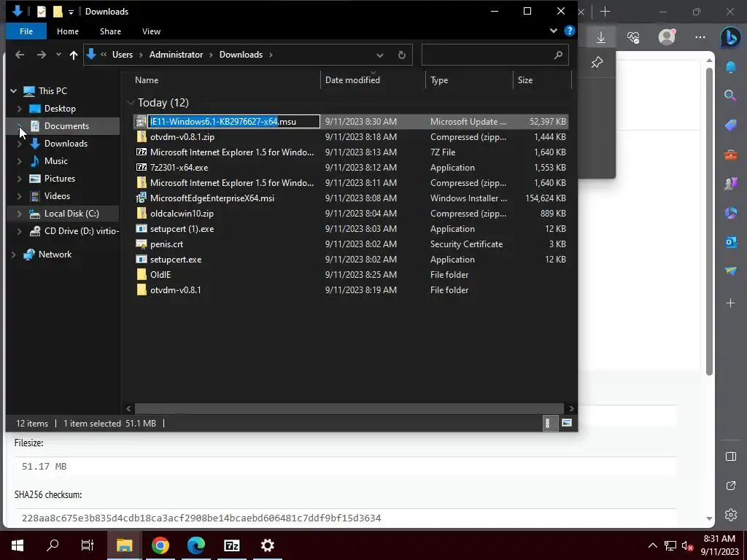Expand the Local Disk (C:) node
747x560 pixels.
click(x=20, y=214)
